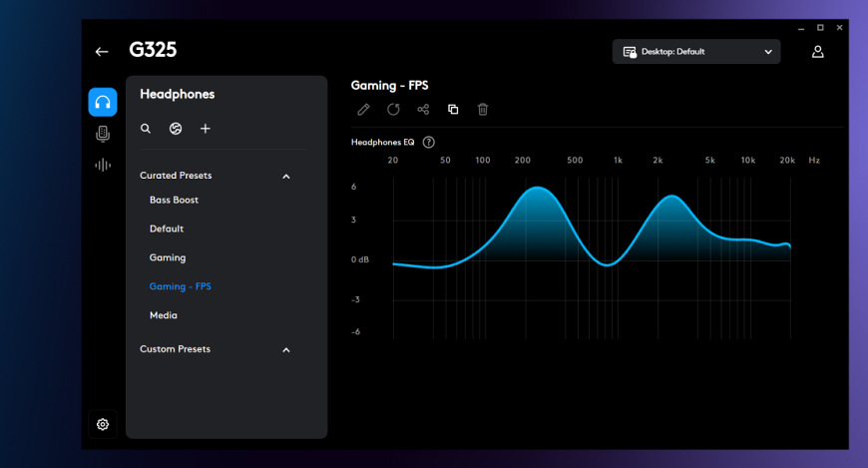Click the back arrow next to G325

pos(102,51)
